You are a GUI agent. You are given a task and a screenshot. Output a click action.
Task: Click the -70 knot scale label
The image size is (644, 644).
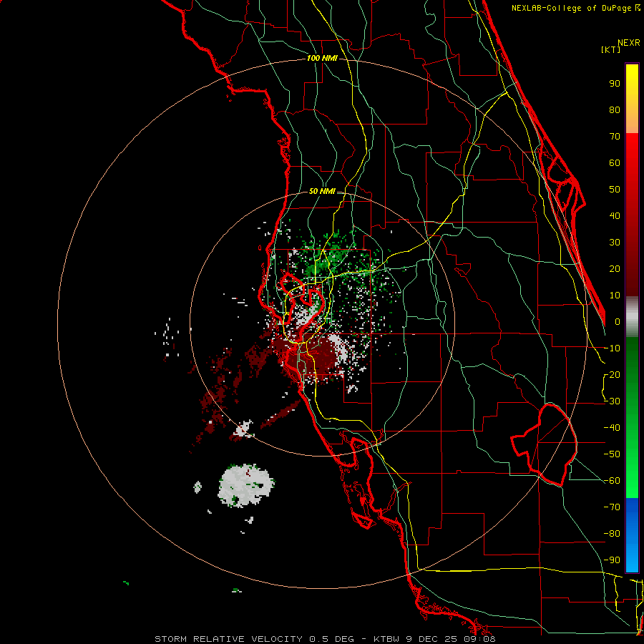pos(612,507)
